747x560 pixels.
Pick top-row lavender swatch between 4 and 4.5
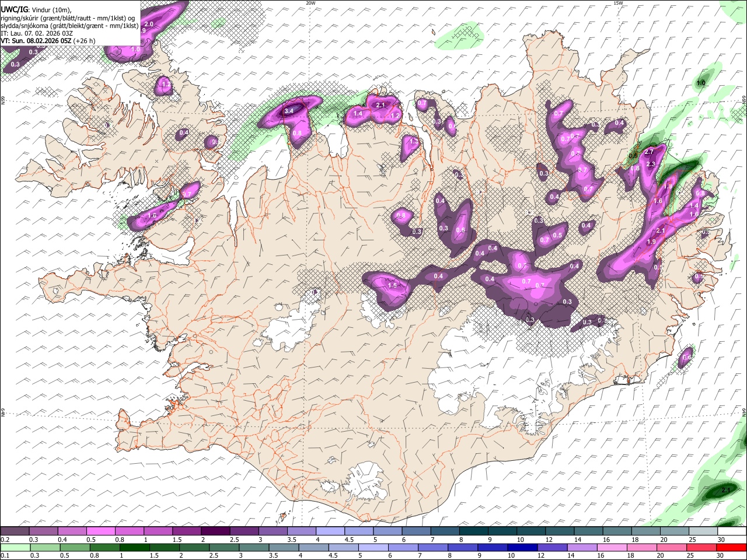click(330, 531)
